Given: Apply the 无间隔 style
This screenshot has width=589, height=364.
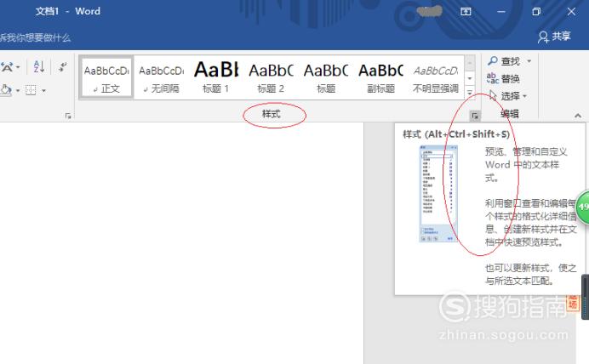Looking at the screenshot, I should (162, 78).
